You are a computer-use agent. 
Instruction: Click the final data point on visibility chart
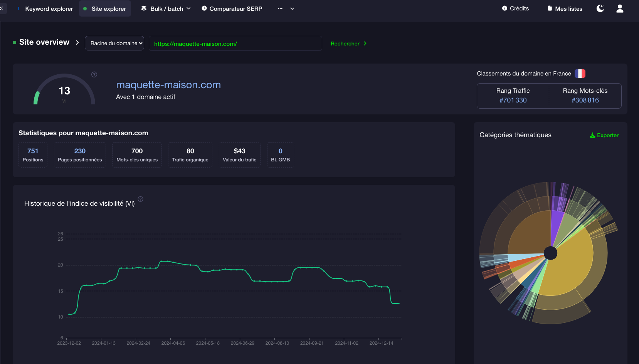click(x=399, y=304)
